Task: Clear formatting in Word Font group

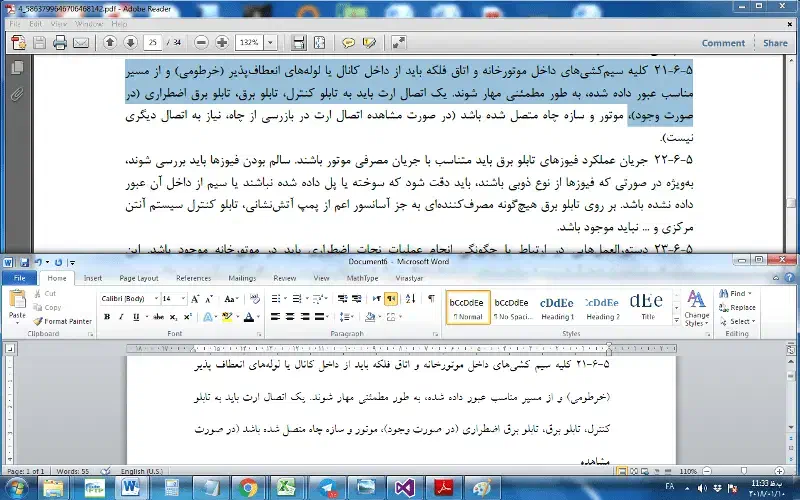Action: pos(255,299)
